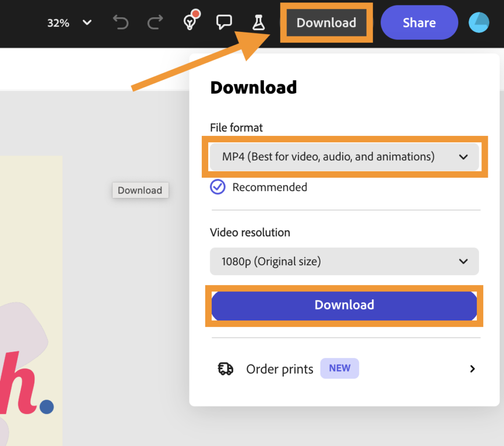The height and width of the screenshot is (446, 504).
Task: Open the comments speech bubble icon
Action: tap(224, 22)
